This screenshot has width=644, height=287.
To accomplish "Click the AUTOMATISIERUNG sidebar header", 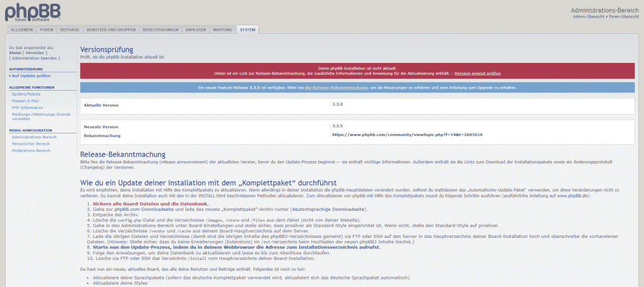I will [26, 69].
